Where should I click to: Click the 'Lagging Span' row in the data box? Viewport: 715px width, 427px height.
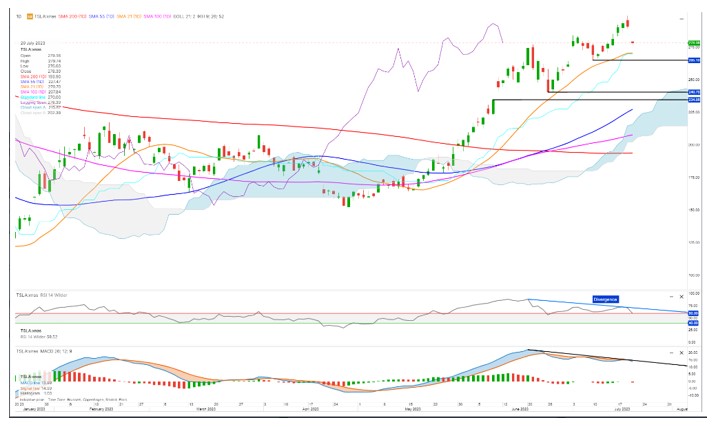[41, 102]
